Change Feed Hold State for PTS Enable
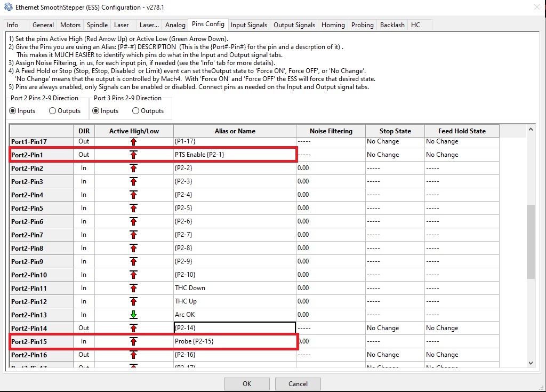Screen dimensions: 546x392 (x=461, y=154)
